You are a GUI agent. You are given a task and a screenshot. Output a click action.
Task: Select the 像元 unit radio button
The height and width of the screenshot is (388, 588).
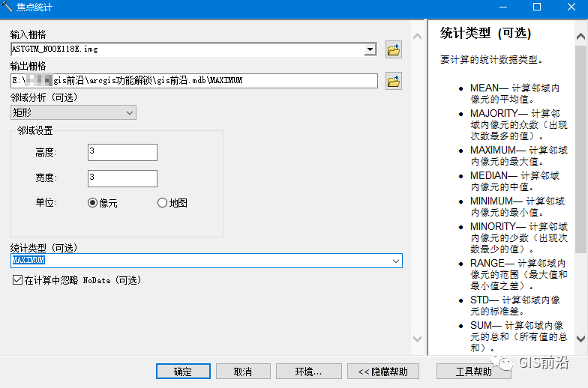pos(92,203)
